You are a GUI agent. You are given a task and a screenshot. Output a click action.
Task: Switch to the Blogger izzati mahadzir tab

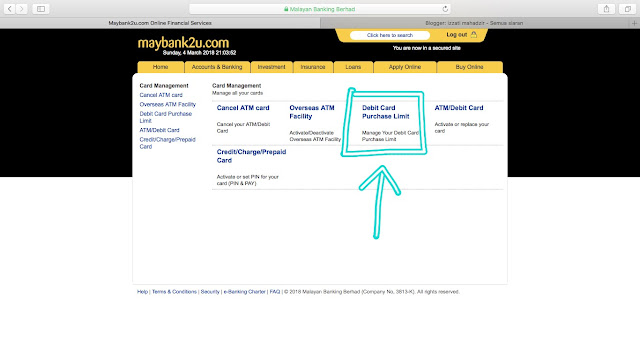474,23
